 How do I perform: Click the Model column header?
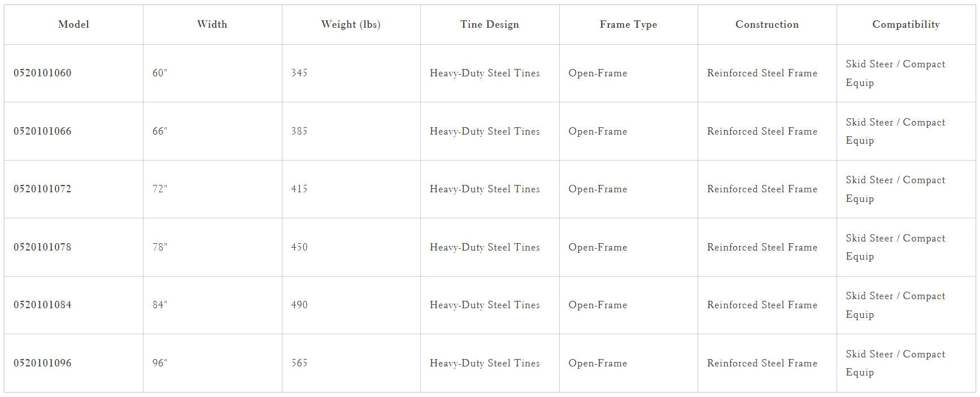point(73,24)
